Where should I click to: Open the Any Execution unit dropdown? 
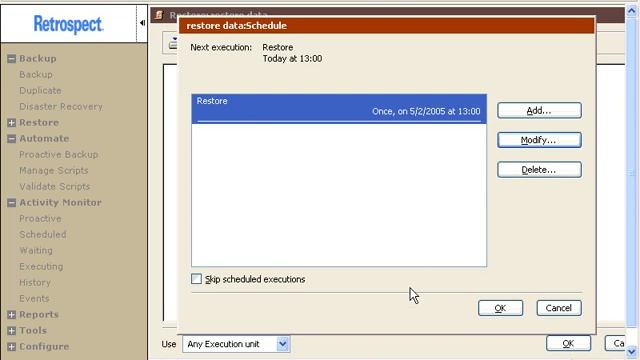click(282, 344)
